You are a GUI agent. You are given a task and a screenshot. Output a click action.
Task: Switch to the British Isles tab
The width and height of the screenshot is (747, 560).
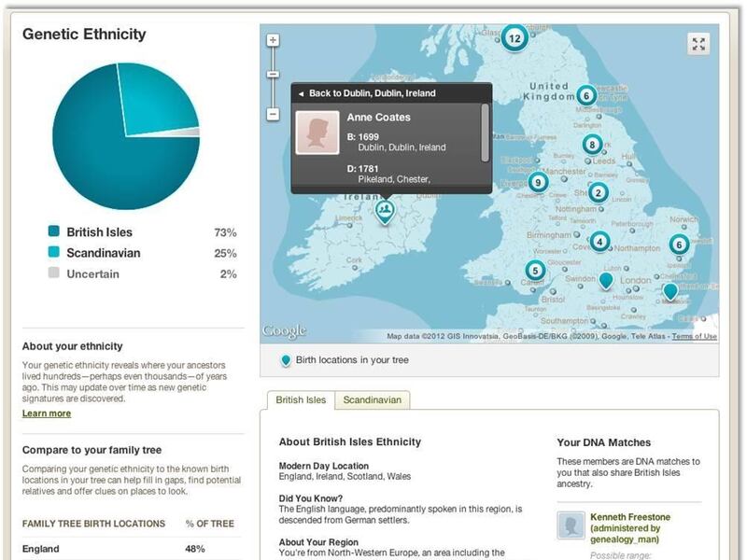(301, 399)
